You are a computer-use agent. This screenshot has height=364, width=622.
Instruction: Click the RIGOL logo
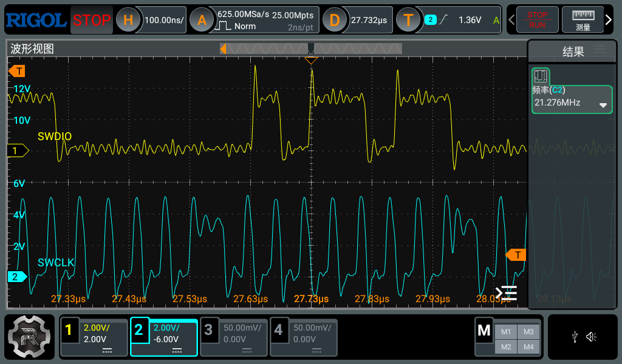(36, 20)
